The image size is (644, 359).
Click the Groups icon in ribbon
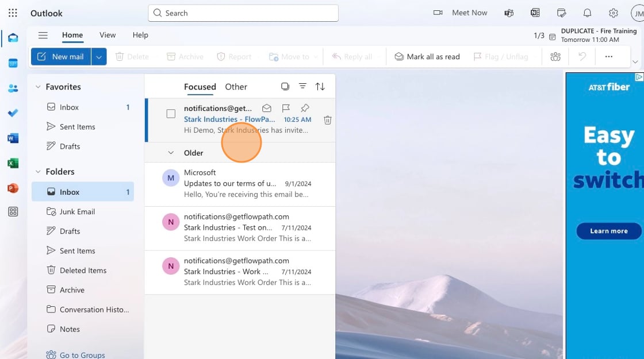point(555,57)
